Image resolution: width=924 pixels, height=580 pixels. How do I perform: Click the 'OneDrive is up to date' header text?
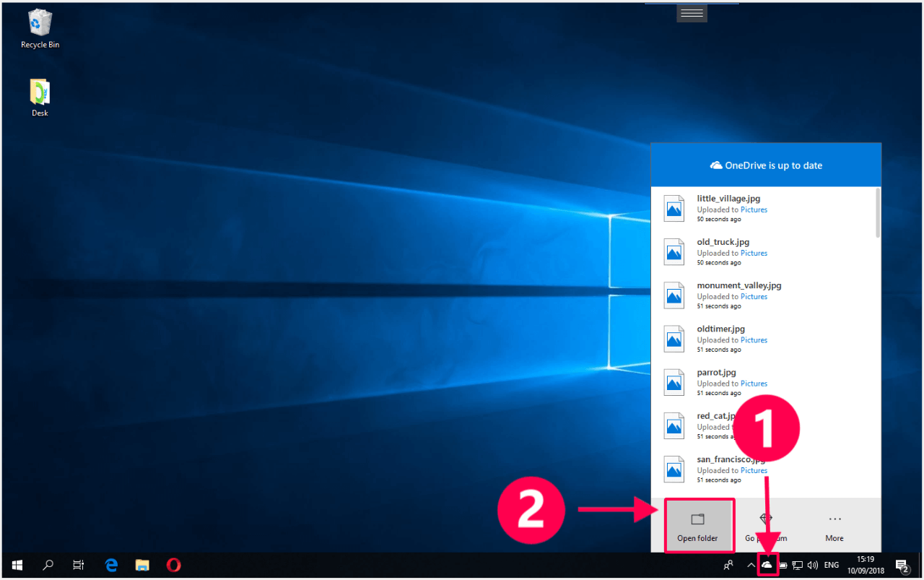tap(773, 165)
